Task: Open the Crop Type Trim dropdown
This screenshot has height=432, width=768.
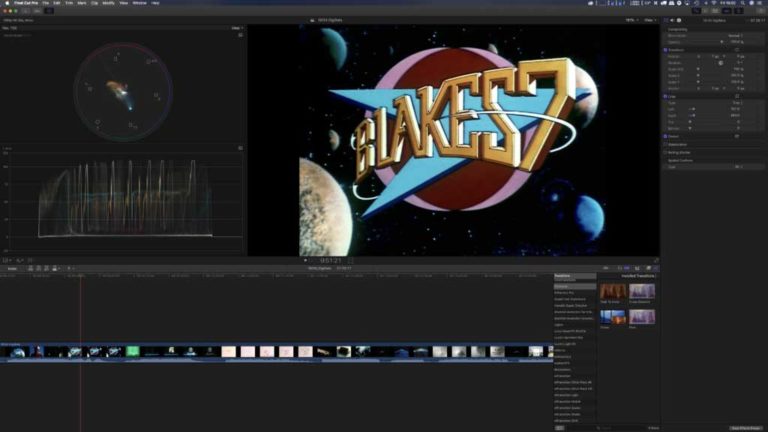Action: 738,103
